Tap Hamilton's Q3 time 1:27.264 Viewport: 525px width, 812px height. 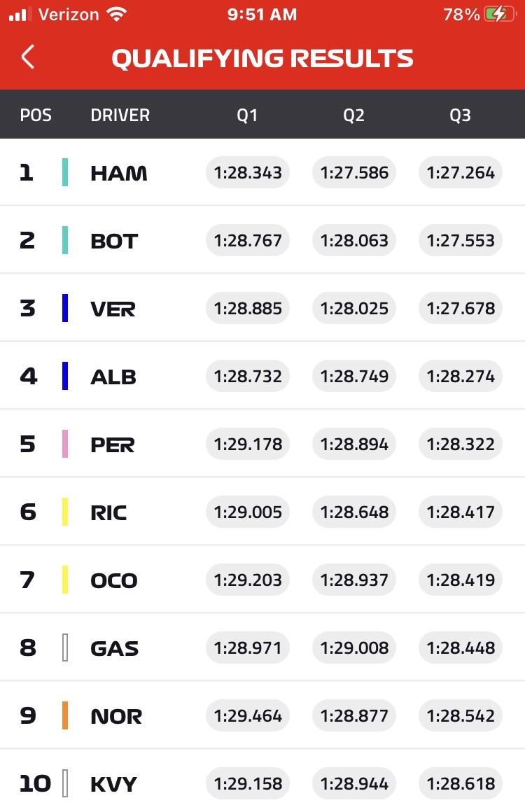(x=461, y=172)
